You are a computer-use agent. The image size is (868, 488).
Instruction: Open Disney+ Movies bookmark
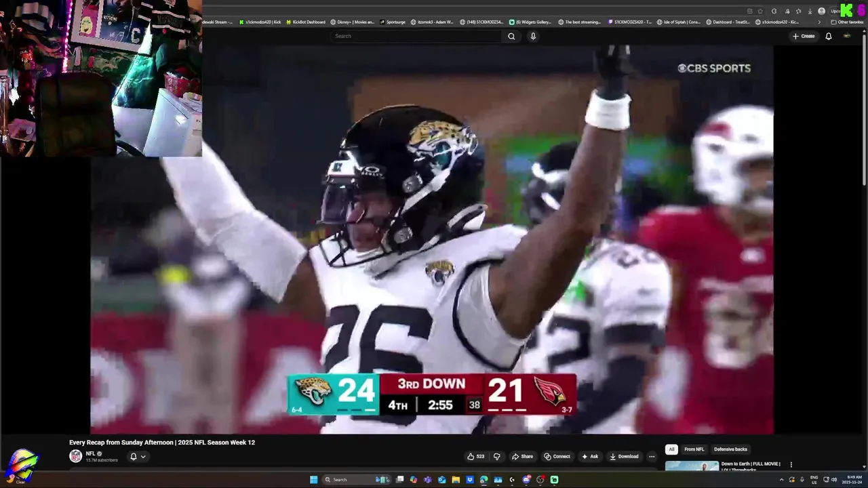click(352, 22)
